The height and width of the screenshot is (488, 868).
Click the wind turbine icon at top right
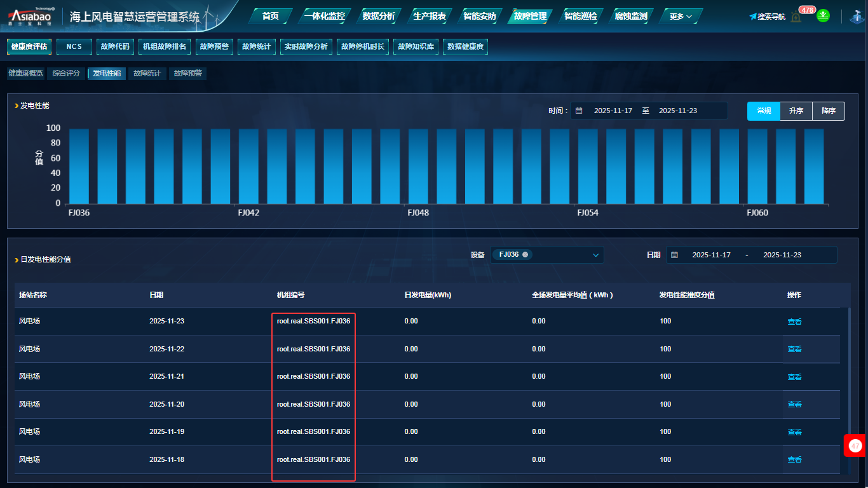857,17
